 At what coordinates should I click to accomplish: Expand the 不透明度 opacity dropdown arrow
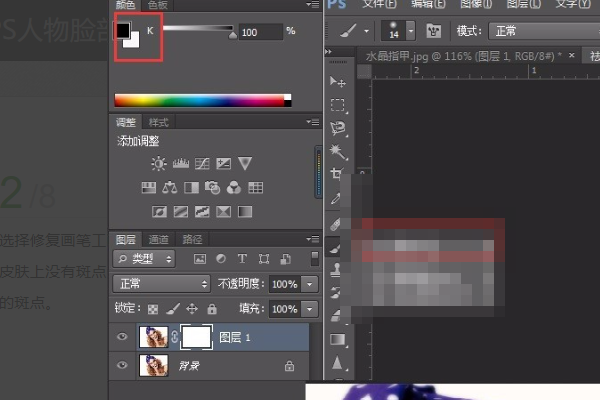click(310, 284)
